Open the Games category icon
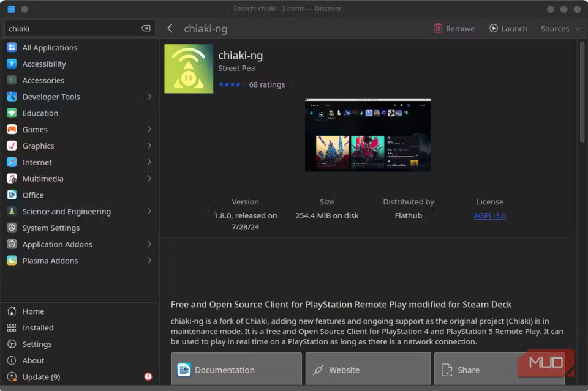 (12, 129)
